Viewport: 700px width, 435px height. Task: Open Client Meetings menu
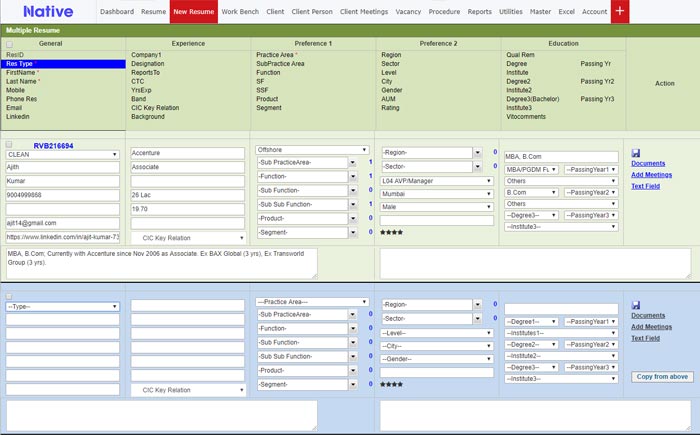pyautogui.click(x=364, y=12)
